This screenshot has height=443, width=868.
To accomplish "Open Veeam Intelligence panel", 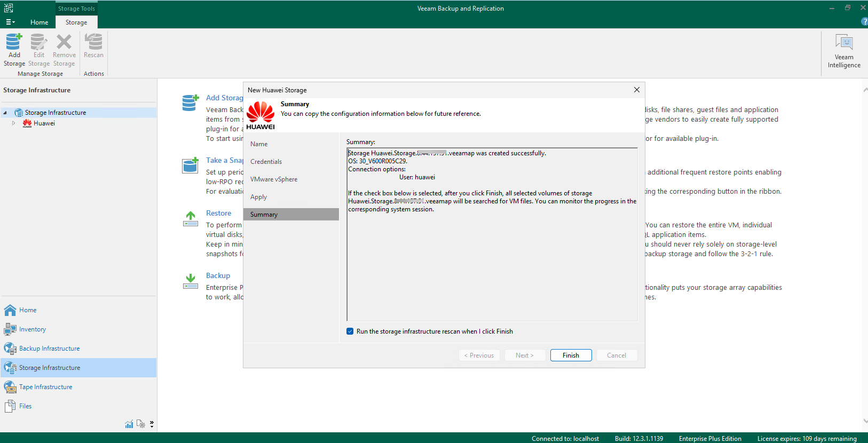I will (x=844, y=51).
